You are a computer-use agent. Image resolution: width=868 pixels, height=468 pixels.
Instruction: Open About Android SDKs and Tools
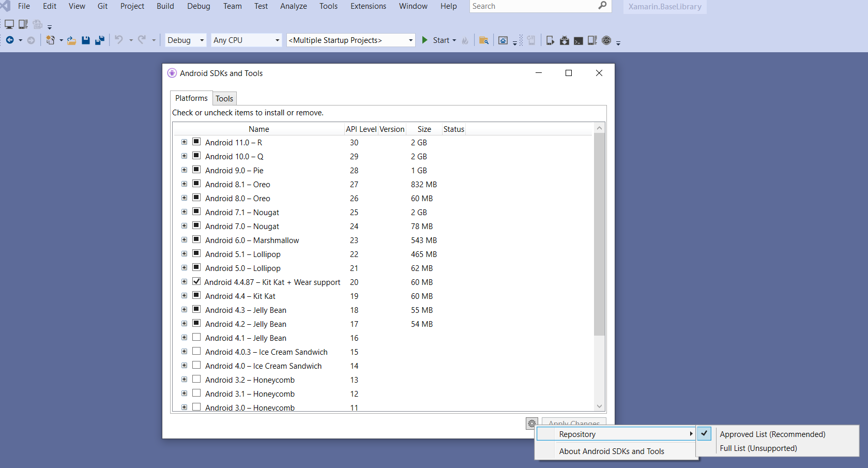(612, 451)
